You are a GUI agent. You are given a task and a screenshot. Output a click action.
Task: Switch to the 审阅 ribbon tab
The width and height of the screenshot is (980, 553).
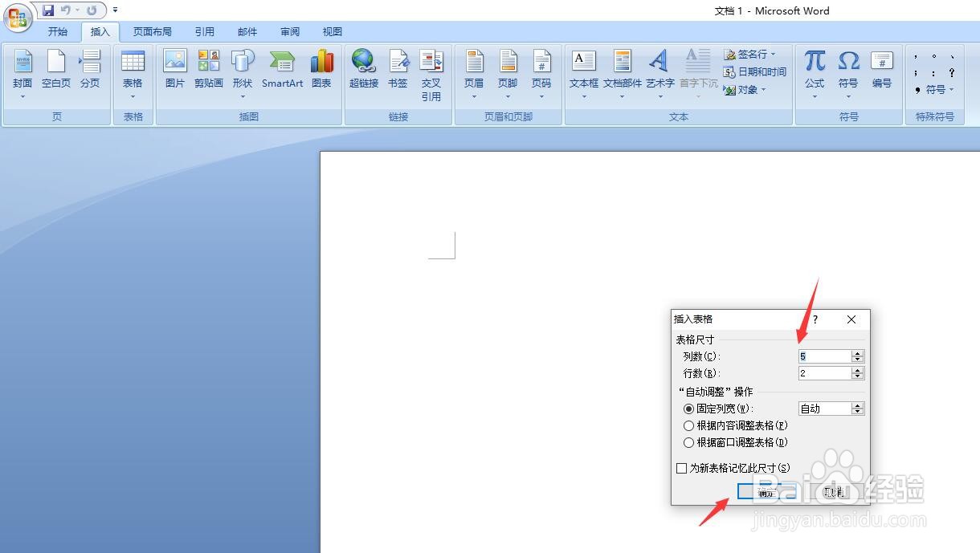(289, 31)
